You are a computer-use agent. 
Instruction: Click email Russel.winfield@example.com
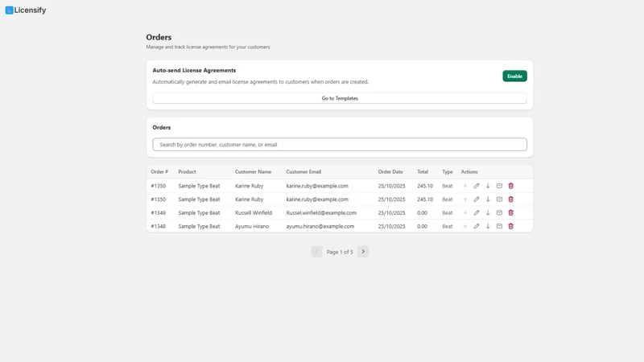pos(321,212)
